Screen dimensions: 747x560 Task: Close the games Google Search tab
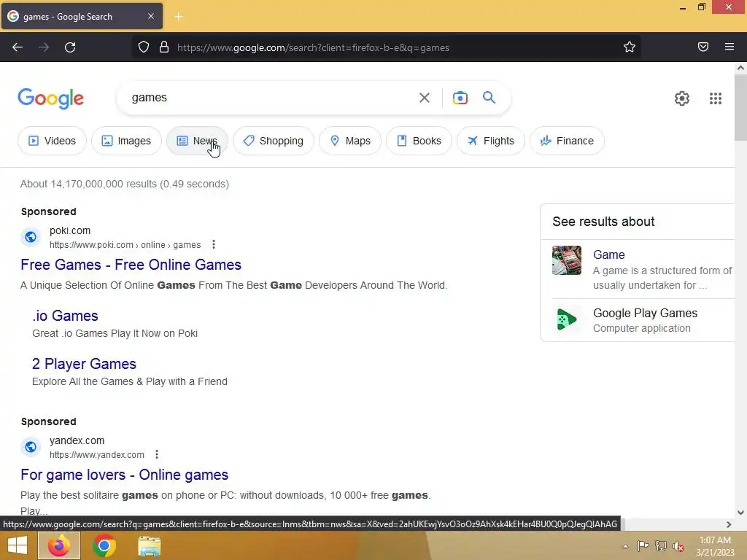click(x=150, y=16)
